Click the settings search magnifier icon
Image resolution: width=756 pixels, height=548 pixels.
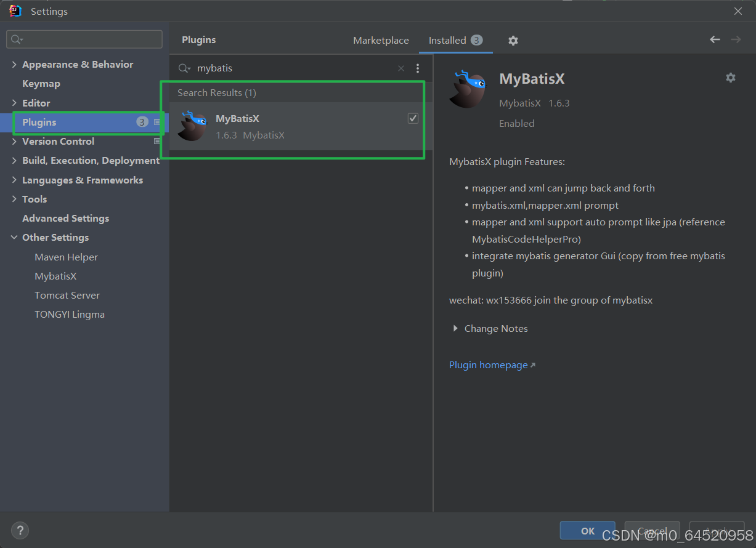coord(17,39)
